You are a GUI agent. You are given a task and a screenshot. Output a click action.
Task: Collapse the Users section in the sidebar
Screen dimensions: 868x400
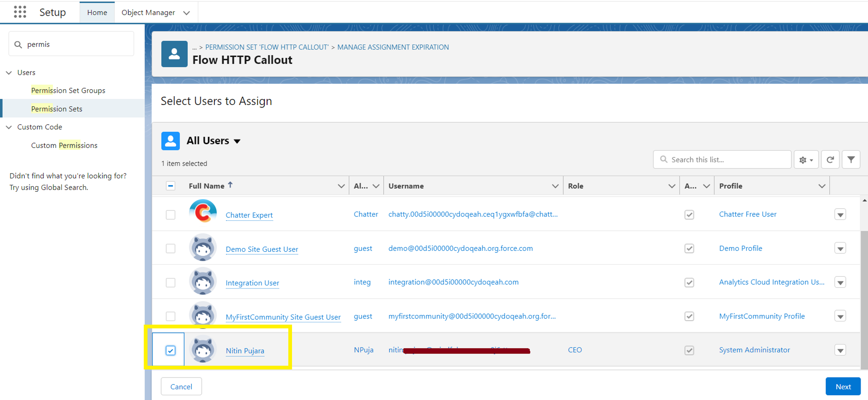(x=9, y=72)
